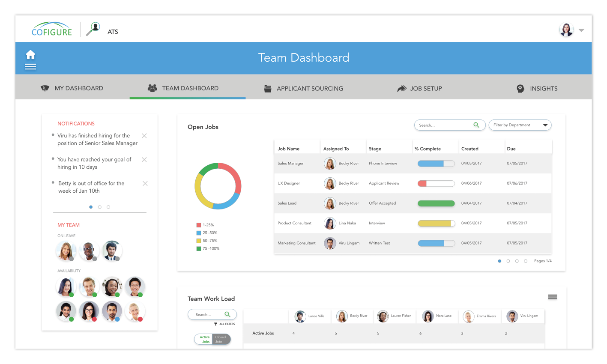Image resolution: width=607 pixels, height=364 pixels.
Task: Open the user profile dropdown arrow
Action: 581,30
